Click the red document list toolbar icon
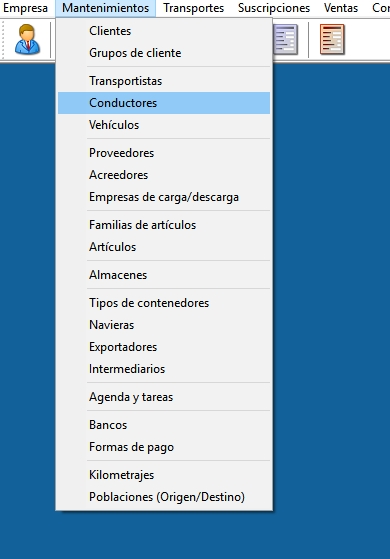This screenshot has width=390, height=559. click(332, 39)
